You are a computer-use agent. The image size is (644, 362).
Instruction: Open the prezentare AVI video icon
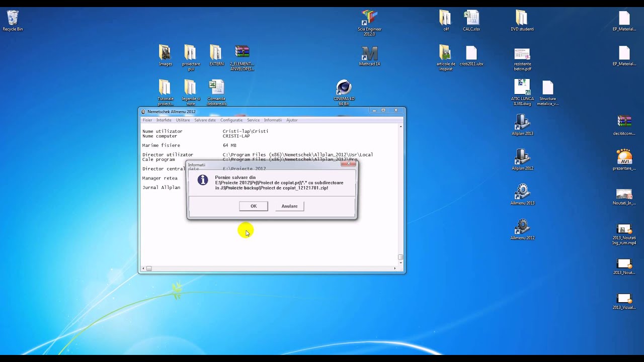[x=624, y=160]
